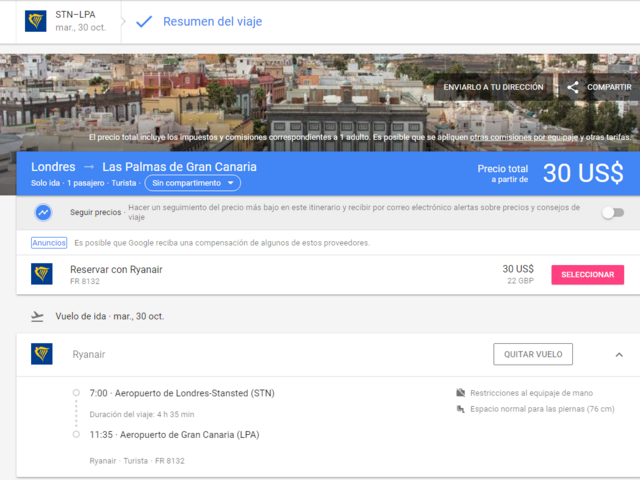The width and height of the screenshot is (640, 480).
Task: Click the SELECCIONAR button
Action: coord(587,275)
